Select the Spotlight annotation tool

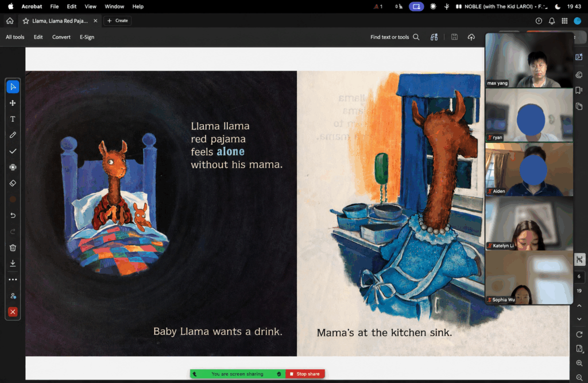click(13, 167)
